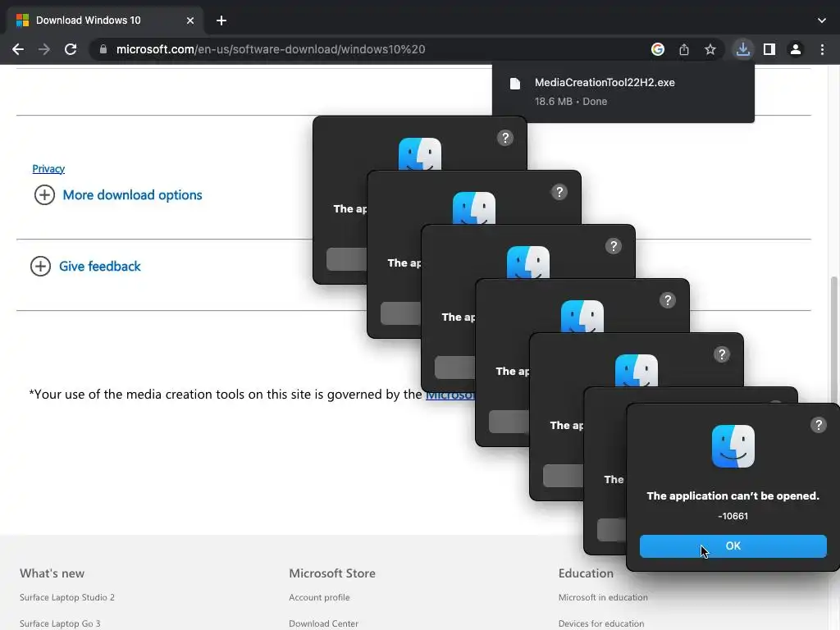Select the Download Windows 10 tab
This screenshot has height=630, width=840.
pos(104,21)
